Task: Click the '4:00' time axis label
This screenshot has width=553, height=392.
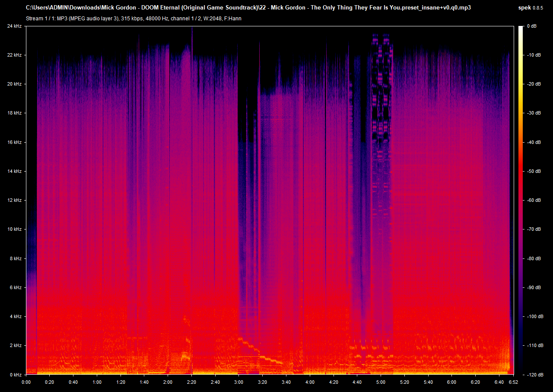Action: coord(310,382)
